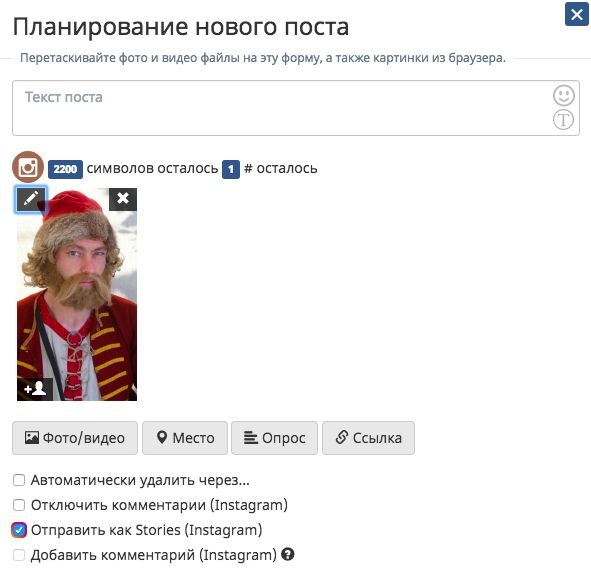The height and width of the screenshot is (569, 591).
Task: Close the Планирование нового поста dialog
Action: point(576,15)
